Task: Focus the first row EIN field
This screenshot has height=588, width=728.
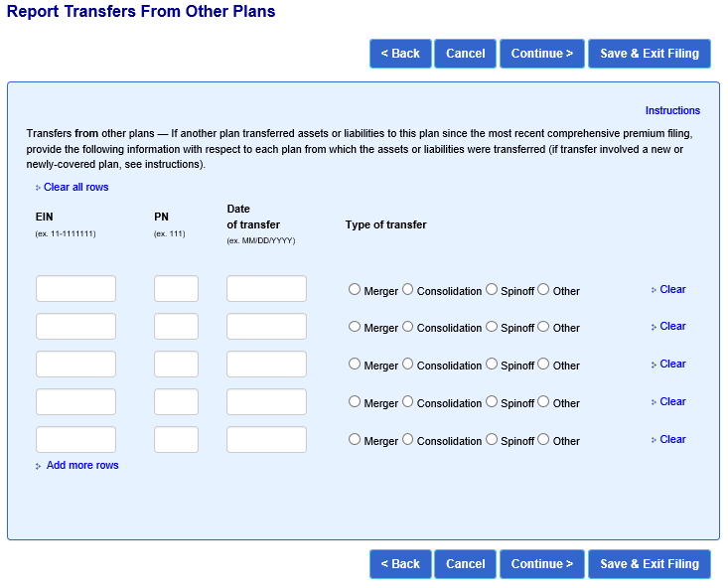Action: [x=75, y=289]
